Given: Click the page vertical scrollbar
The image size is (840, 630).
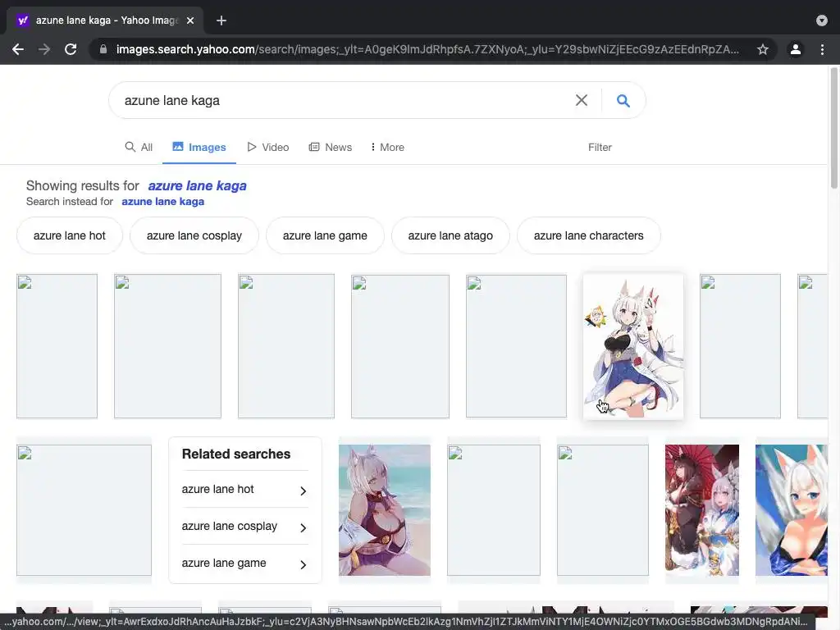Looking at the screenshot, I should (834, 129).
